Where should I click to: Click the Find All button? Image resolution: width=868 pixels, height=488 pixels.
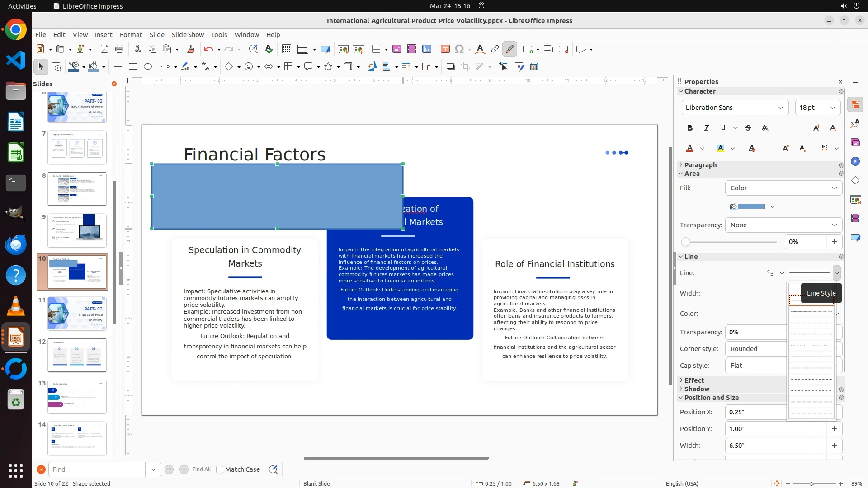pos(201,469)
